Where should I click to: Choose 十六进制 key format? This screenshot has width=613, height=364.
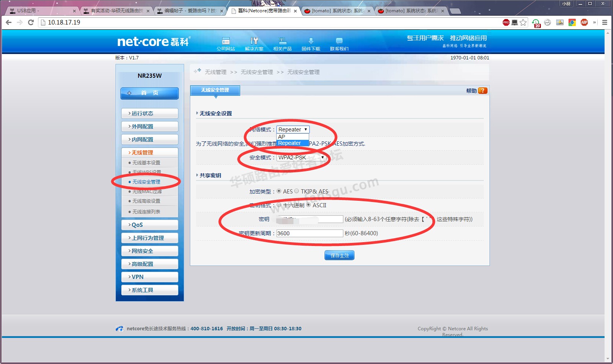point(279,205)
